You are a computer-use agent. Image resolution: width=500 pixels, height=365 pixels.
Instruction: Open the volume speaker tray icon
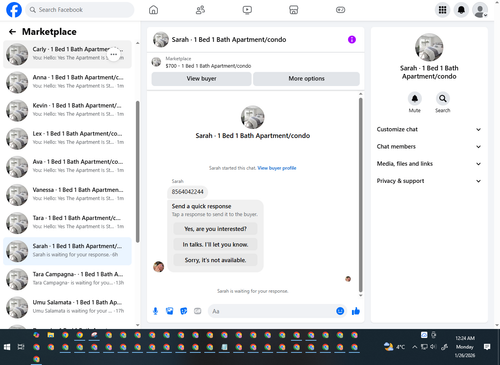click(433, 347)
